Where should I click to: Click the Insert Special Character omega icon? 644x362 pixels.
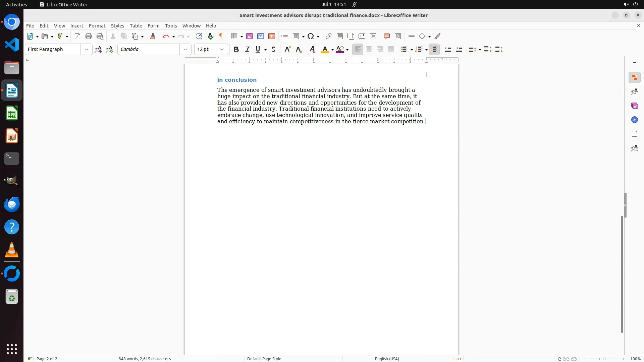click(311, 37)
